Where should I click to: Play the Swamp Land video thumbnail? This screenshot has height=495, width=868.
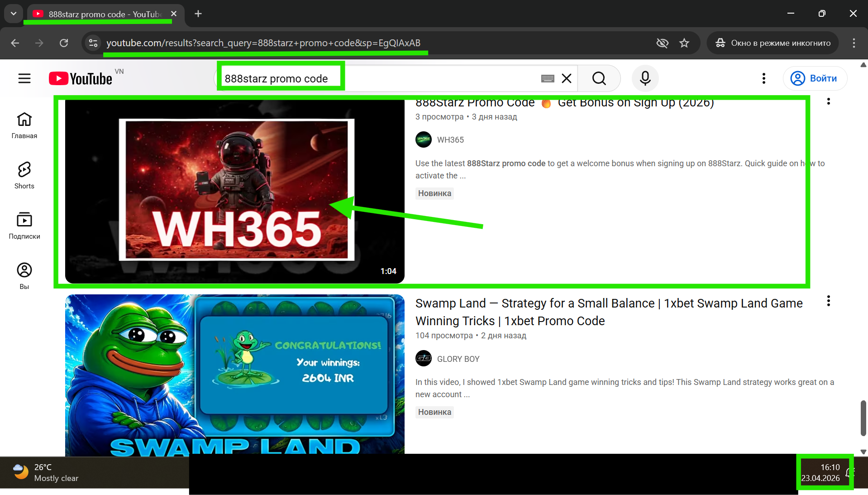(235, 375)
